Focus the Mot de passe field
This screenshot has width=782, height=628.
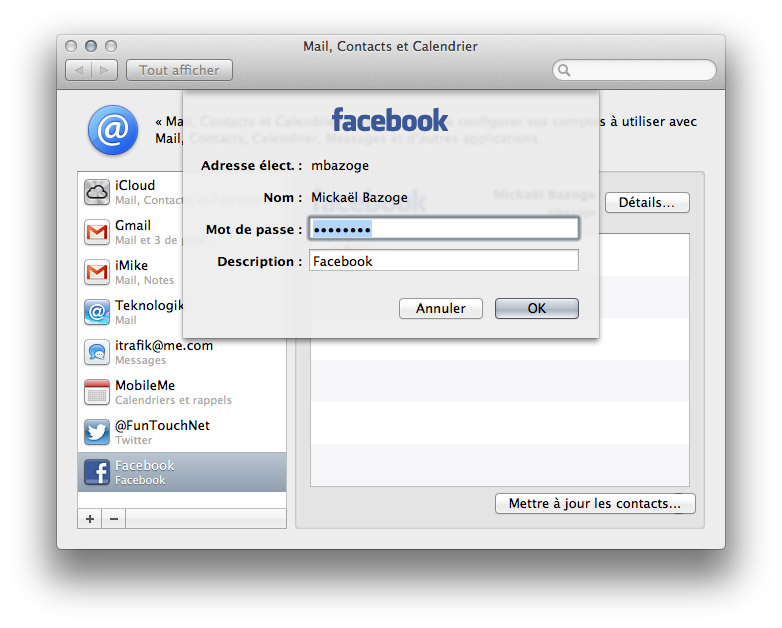[444, 229]
